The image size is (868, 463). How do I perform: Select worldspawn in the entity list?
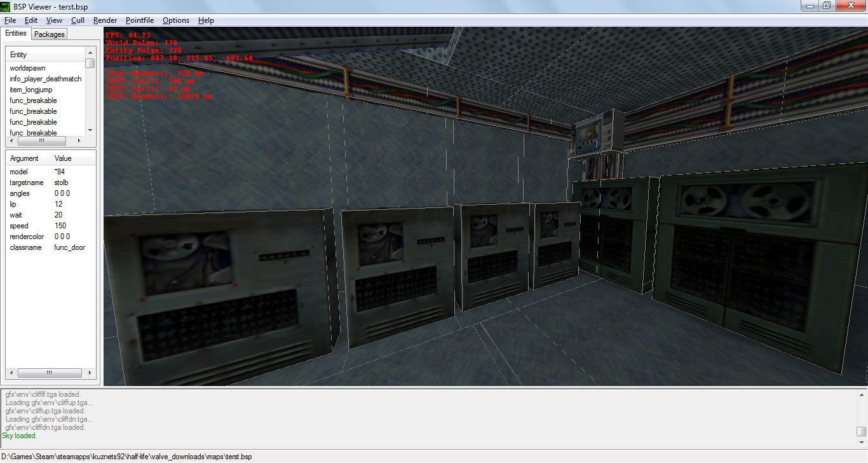(x=27, y=68)
